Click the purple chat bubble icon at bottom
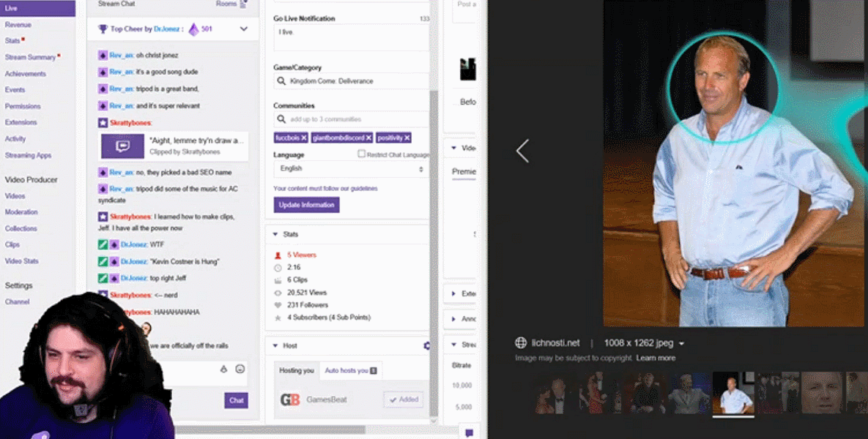Image resolution: width=868 pixels, height=439 pixels. point(469,433)
